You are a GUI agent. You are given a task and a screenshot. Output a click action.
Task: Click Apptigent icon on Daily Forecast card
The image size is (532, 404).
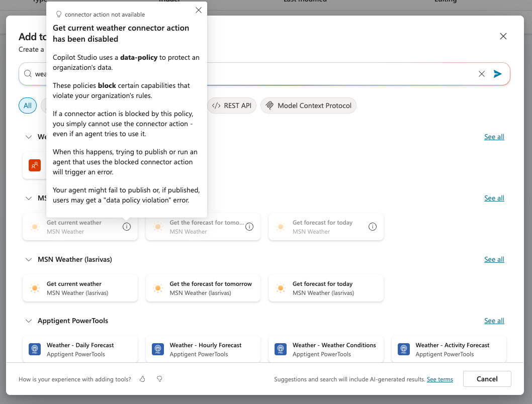35,349
